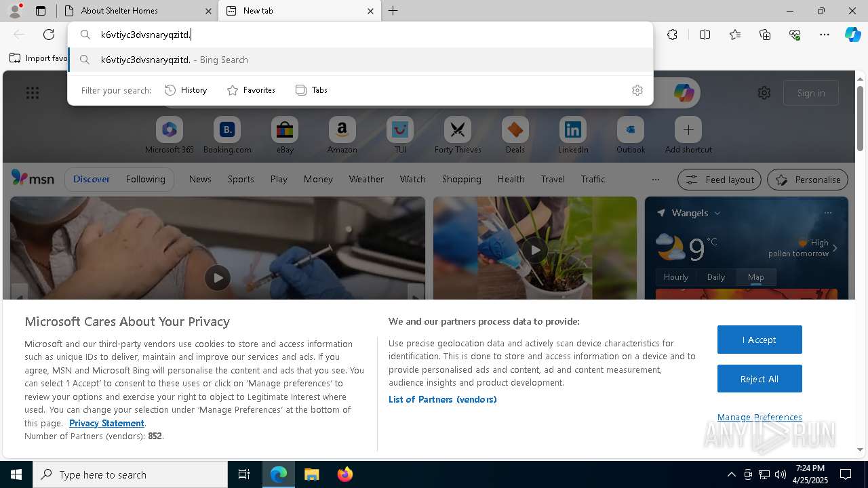Open the Privacy Statement link
Image resolution: width=868 pixels, height=488 pixels.
(x=106, y=423)
